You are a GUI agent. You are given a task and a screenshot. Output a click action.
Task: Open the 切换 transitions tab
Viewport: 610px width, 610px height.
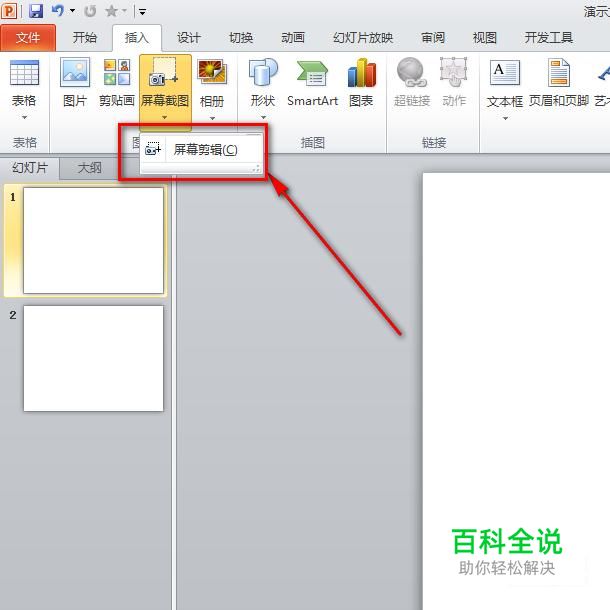[241, 38]
